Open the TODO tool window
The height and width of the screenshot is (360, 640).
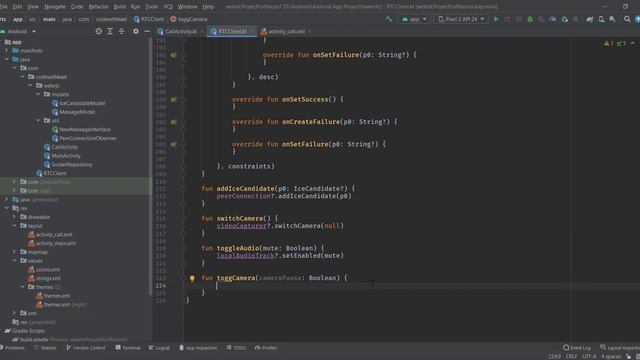pos(236,348)
